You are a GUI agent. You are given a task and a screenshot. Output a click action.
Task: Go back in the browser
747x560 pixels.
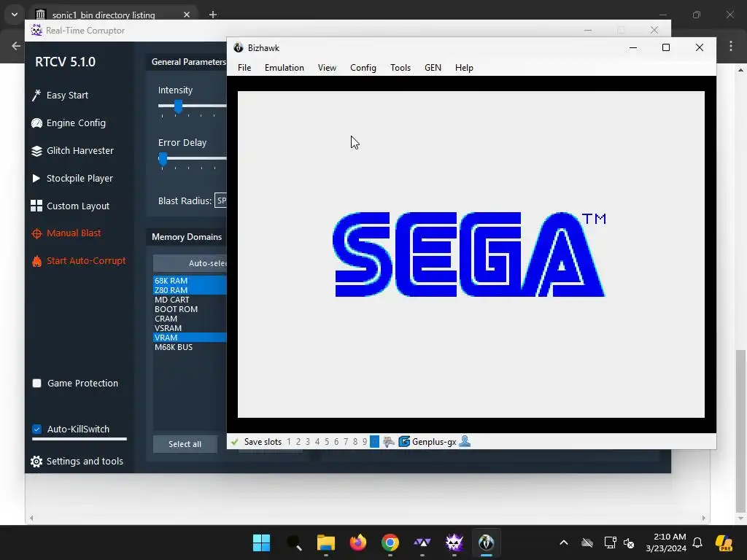16,46
